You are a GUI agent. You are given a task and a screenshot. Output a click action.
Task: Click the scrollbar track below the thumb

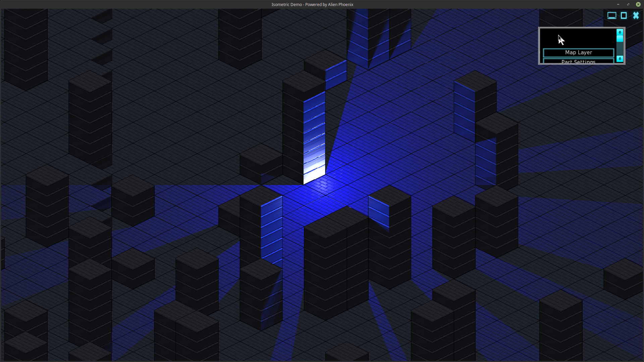coord(620,49)
